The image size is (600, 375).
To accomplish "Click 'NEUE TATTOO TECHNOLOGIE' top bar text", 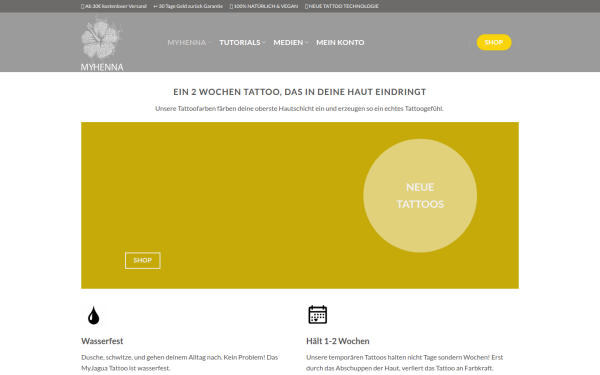I will 342,6.
